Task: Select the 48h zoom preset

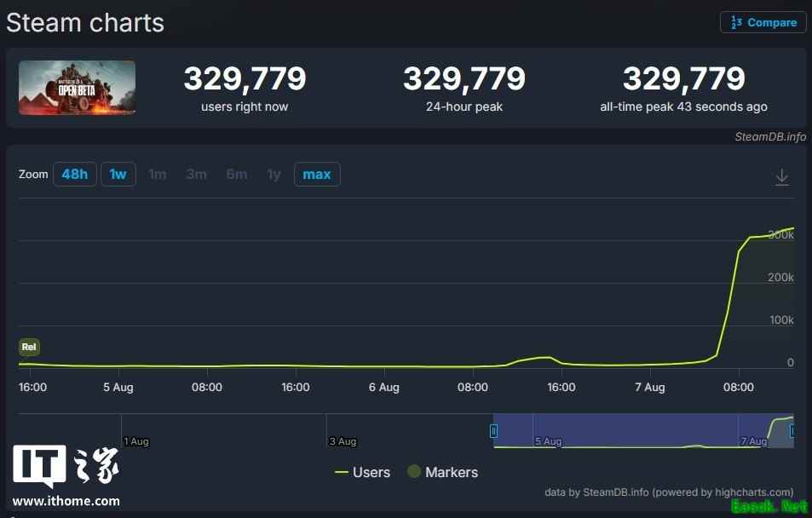Action: pos(74,174)
